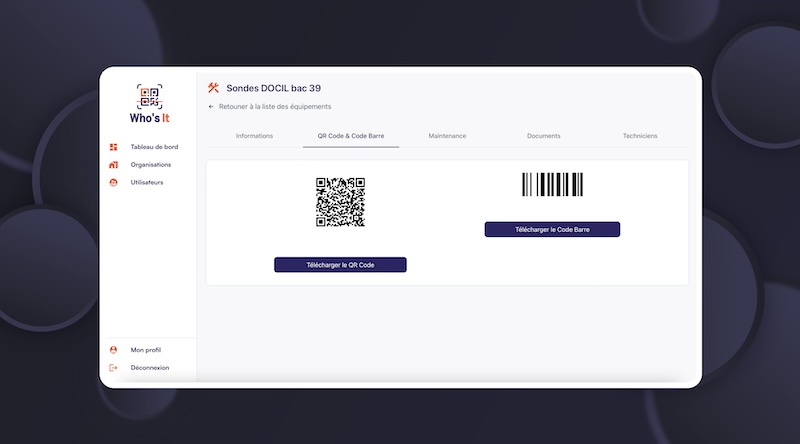
Task: Click the Organisations sidebar icon
Action: pyautogui.click(x=113, y=165)
